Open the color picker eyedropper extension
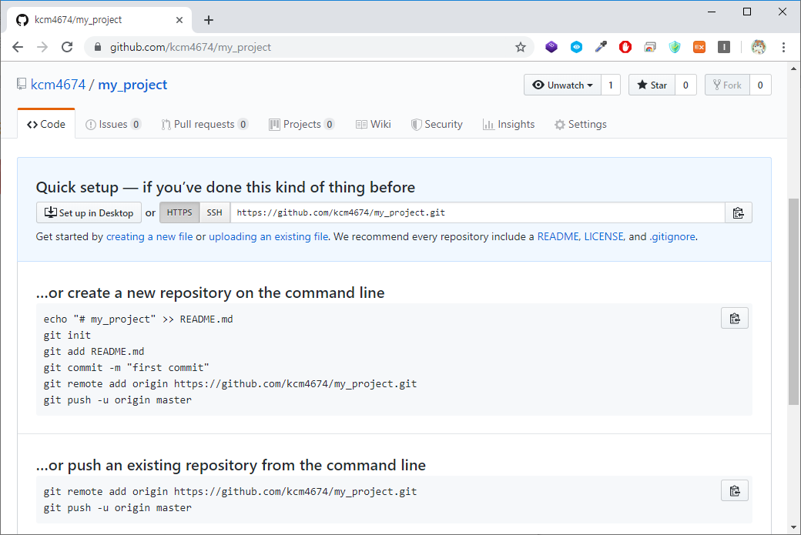801x535 pixels. point(601,47)
